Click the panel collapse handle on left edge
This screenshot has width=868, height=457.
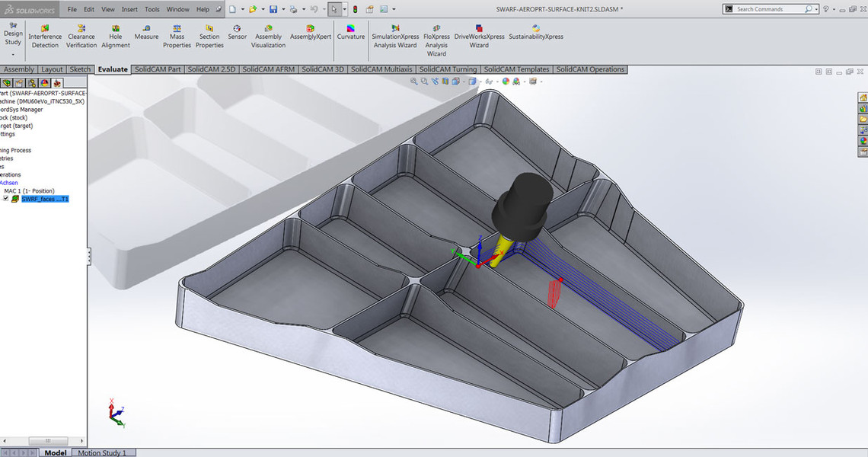[x=88, y=257]
